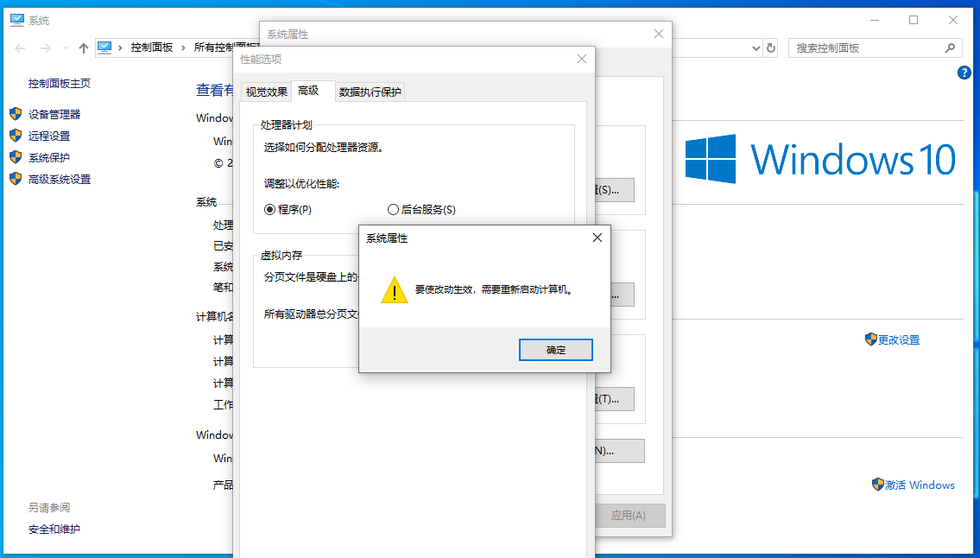This screenshot has height=558, width=980.
Task: Open 设备管理器 from the sidebar
Action: 54,114
